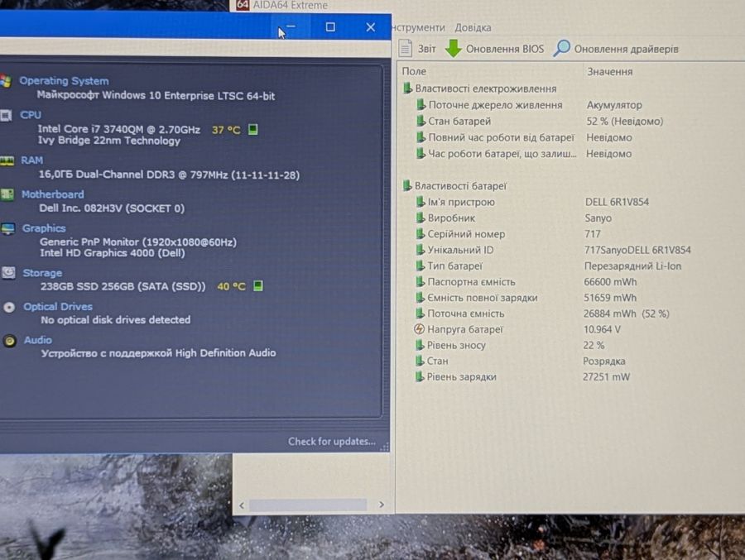
Task: Click the RAM module icon in Speccy
Action: click(x=7, y=161)
